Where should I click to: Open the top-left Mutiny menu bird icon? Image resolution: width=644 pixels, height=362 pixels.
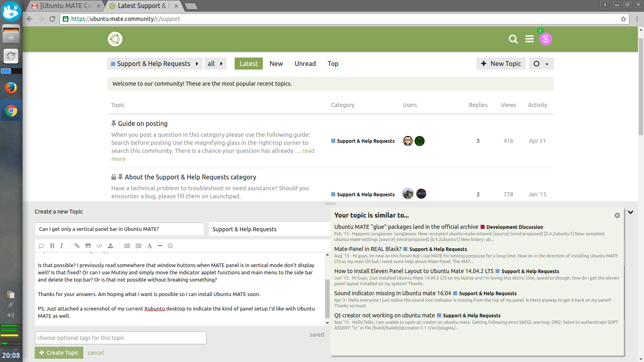coord(11,11)
